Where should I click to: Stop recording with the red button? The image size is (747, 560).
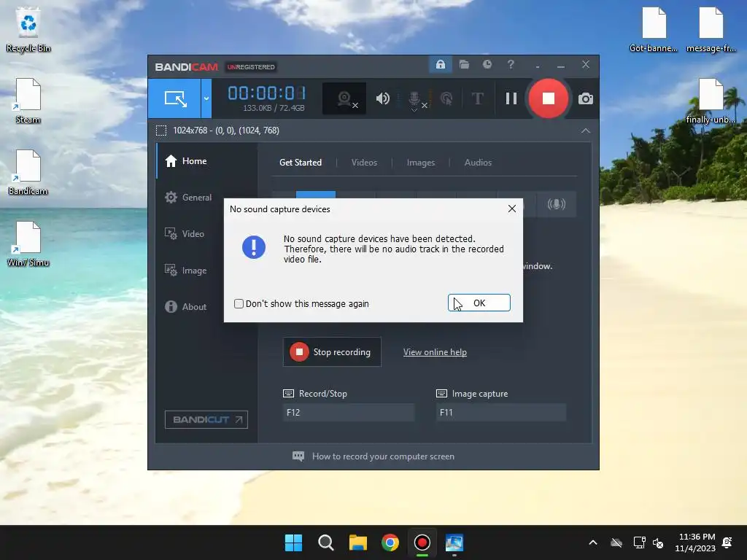coord(549,98)
